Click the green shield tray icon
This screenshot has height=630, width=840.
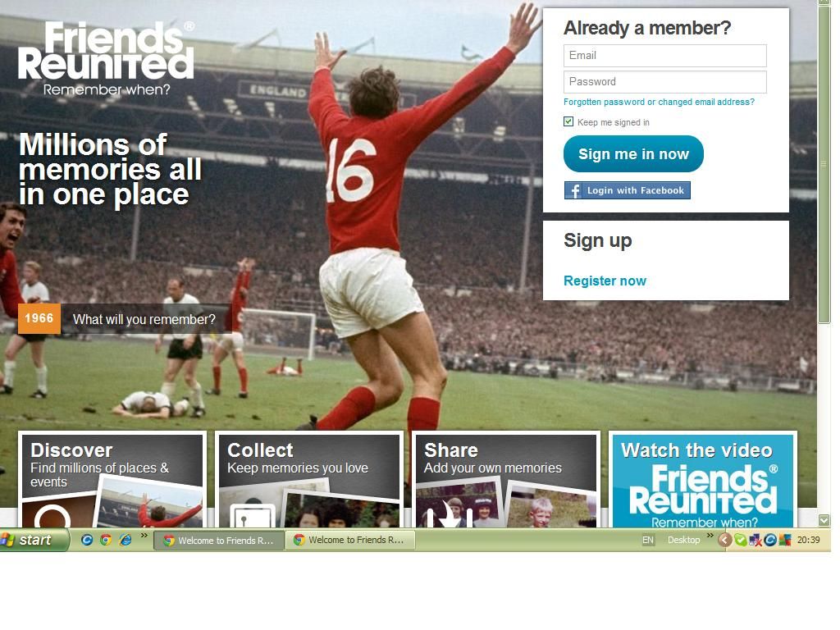[741, 540]
